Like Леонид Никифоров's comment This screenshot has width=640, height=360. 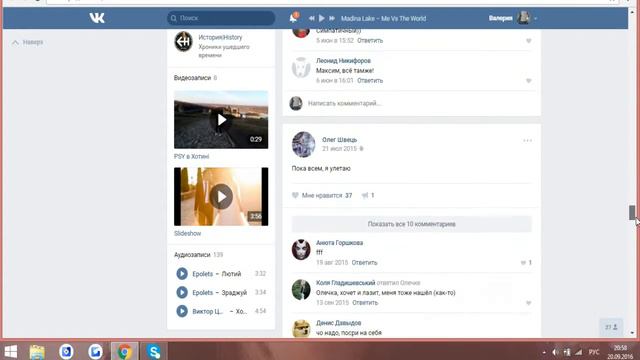(529, 81)
